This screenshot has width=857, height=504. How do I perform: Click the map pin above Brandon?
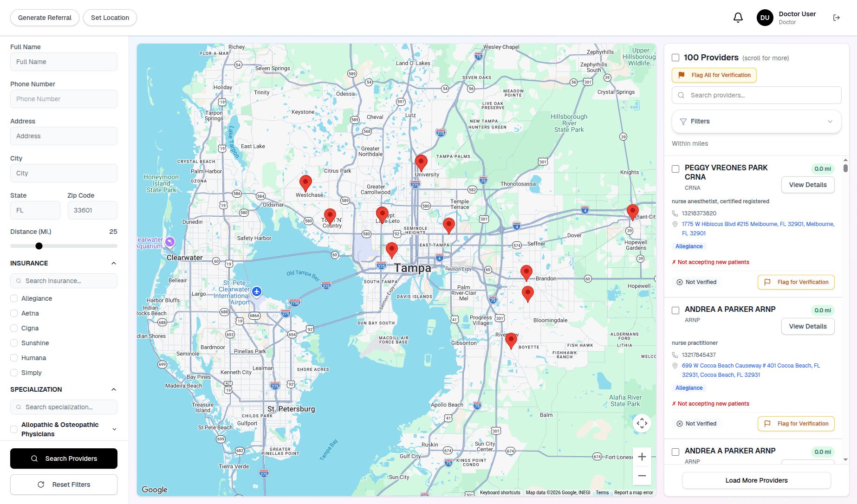(526, 273)
